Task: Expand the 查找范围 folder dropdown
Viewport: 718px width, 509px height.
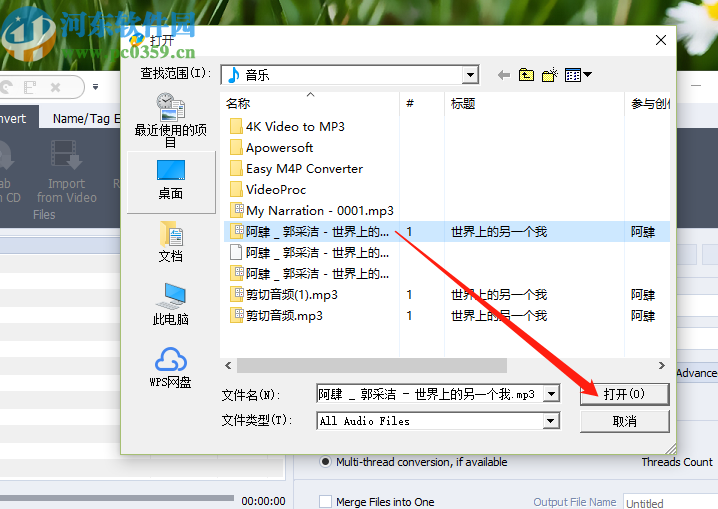Action: point(470,75)
